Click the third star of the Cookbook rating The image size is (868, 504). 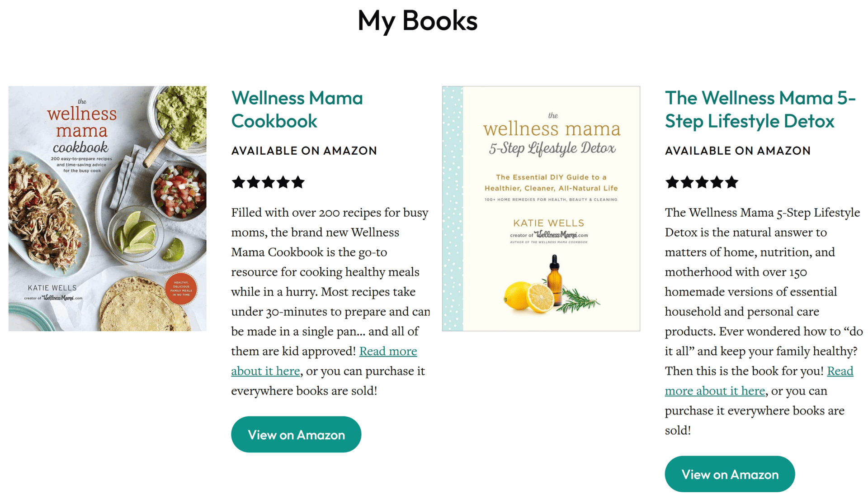coord(268,182)
